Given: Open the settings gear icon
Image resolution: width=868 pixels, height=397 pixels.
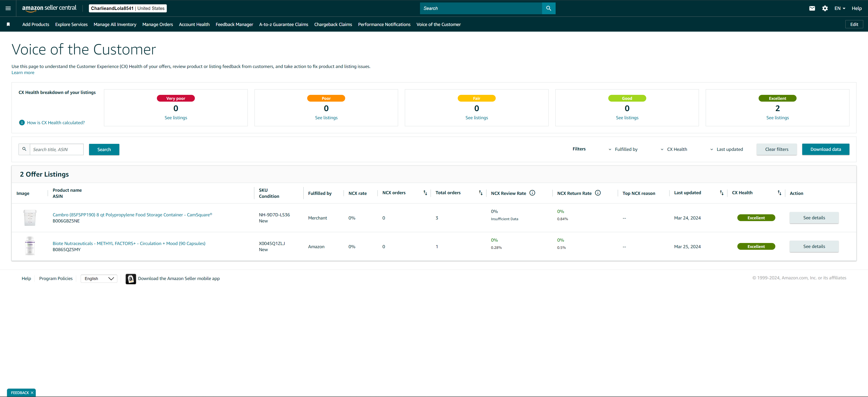Looking at the screenshot, I should 825,8.
